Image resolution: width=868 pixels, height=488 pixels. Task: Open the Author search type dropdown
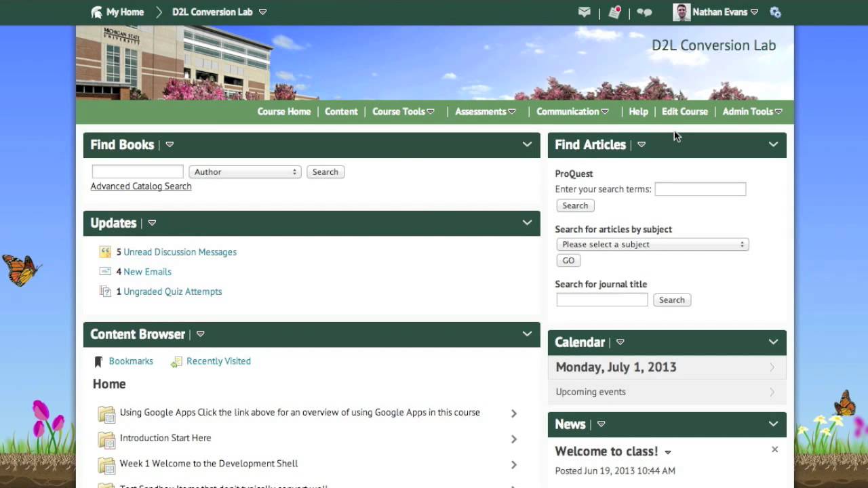(x=245, y=172)
